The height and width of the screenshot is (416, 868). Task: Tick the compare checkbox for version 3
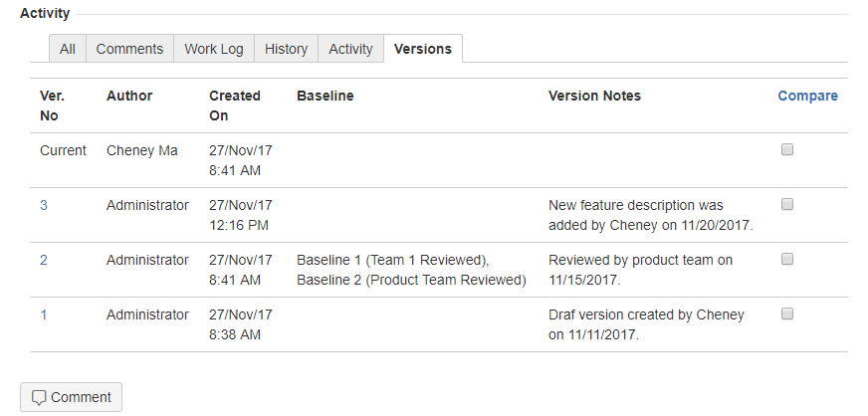coord(787,204)
